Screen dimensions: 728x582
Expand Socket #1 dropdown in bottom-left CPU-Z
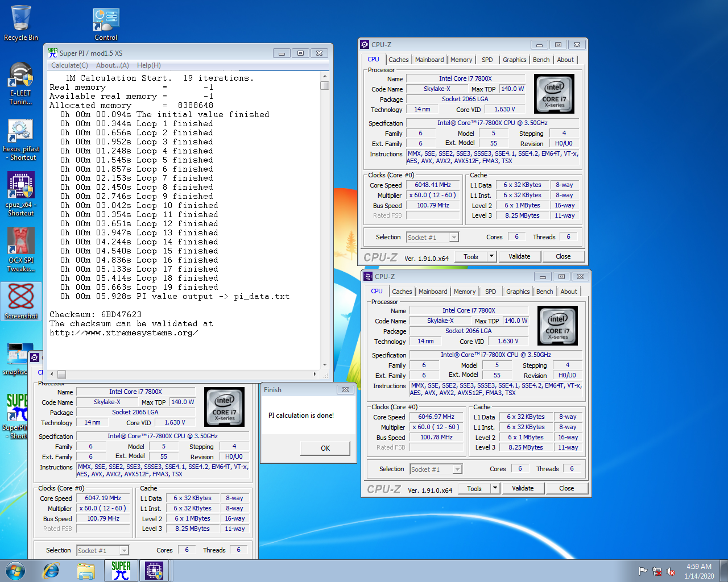coord(123,551)
